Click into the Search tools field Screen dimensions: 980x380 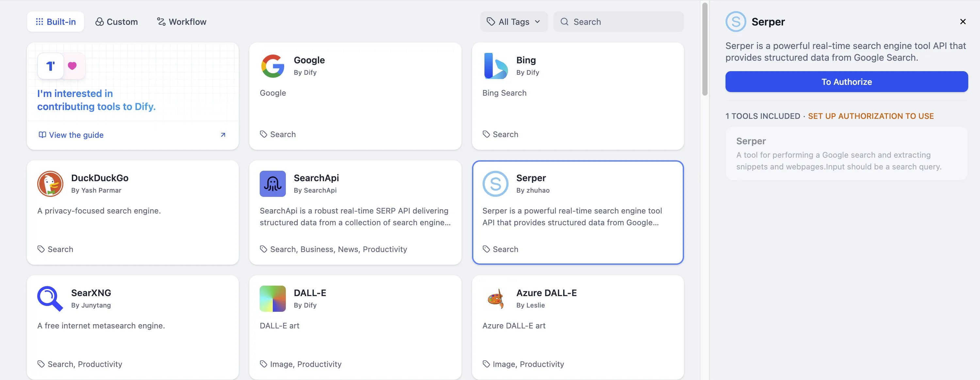click(624, 22)
